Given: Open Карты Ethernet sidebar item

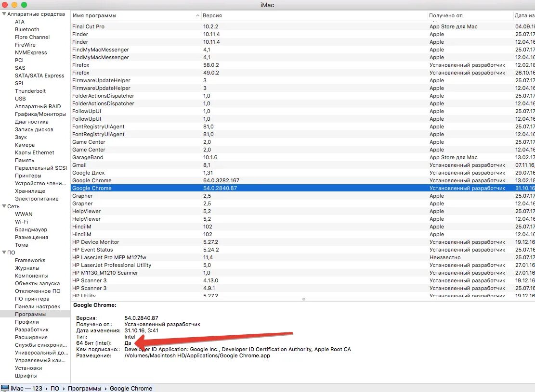Looking at the screenshot, I should [x=35, y=152].
